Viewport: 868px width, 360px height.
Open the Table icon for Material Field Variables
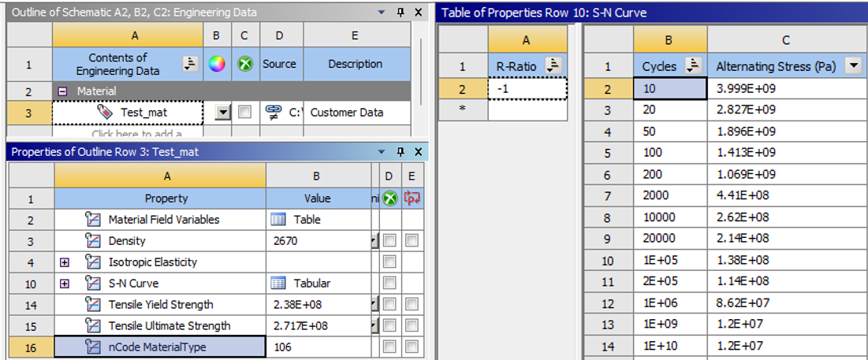pos(278,220)
